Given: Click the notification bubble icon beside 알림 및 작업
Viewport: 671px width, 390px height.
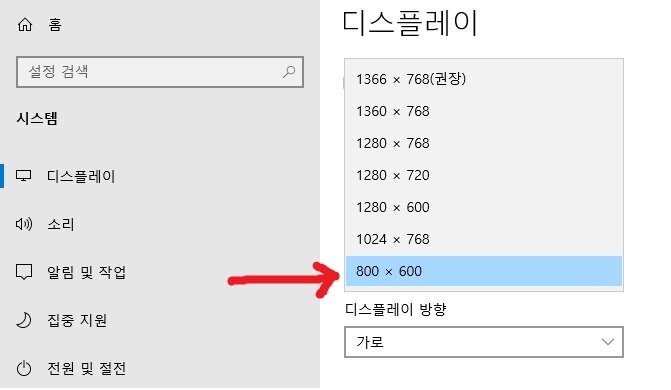Looking at the screenshot, I should pyautogui.click(x=24, y=272).
